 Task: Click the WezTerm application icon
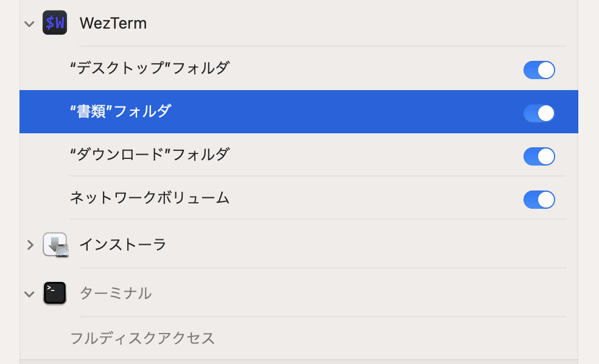click(x=54, y=23)
